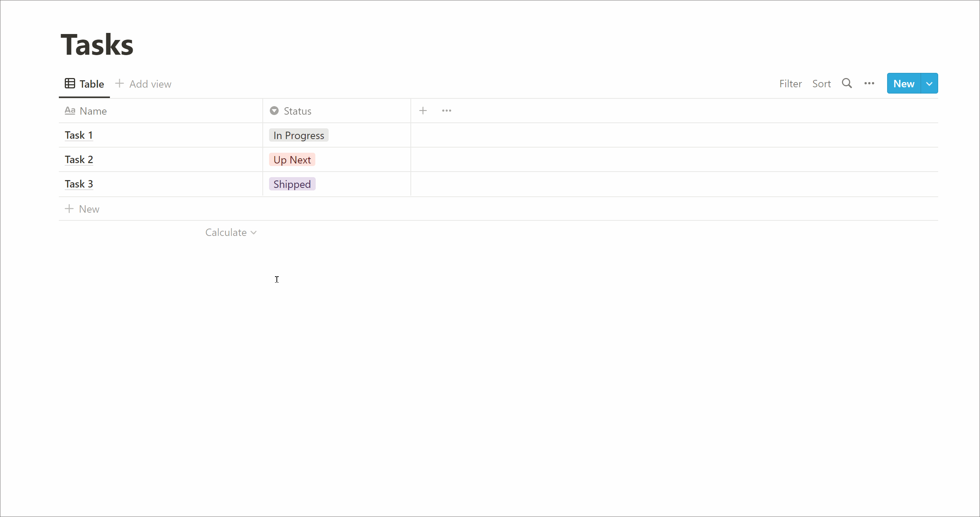Select the Table tab
This screenshot has height=517, width=980.
pyautogui.click(x=84, y=84)
